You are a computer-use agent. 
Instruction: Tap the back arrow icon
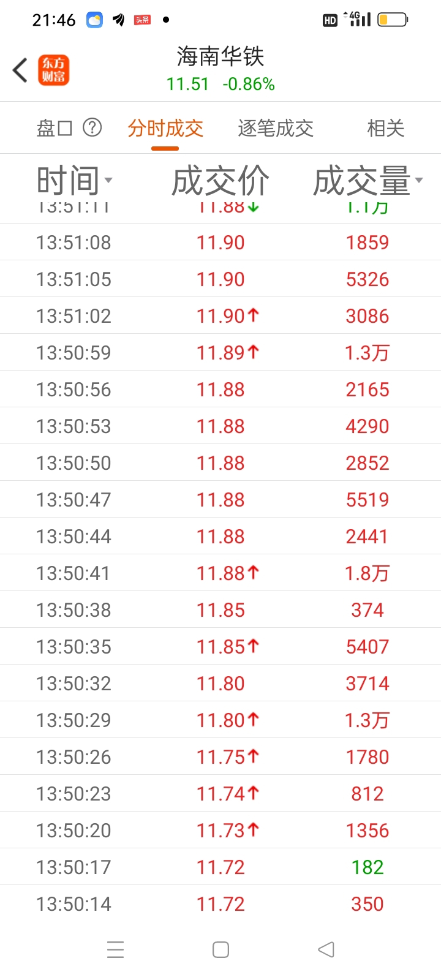coord(20,70)
